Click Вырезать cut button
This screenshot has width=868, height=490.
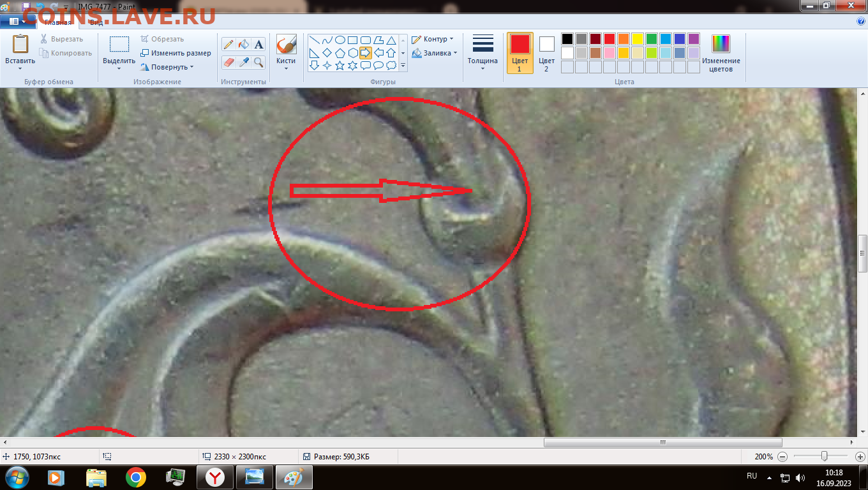tap(61, 39)
